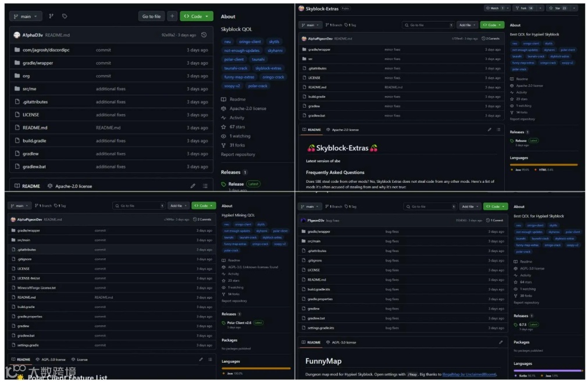Expand green Code dropdown in Skyblock QOL repo
Image resolution: width=588 pixels, height=383 pixels.
click(x=197, y=16)
